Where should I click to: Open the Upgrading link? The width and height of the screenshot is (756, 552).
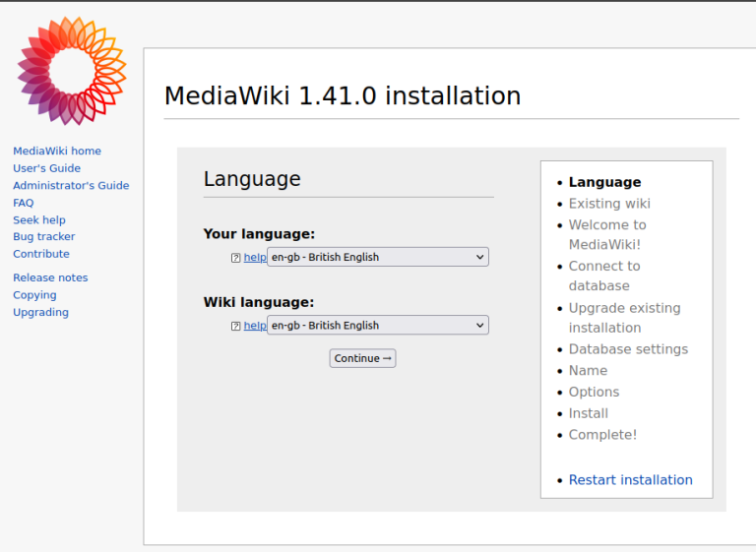[x=40, y=312]
